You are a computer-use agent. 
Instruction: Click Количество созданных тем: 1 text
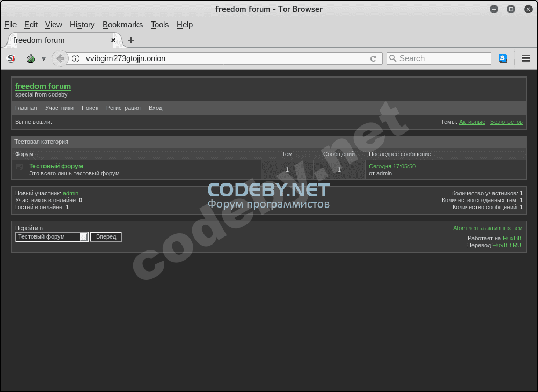482,200
